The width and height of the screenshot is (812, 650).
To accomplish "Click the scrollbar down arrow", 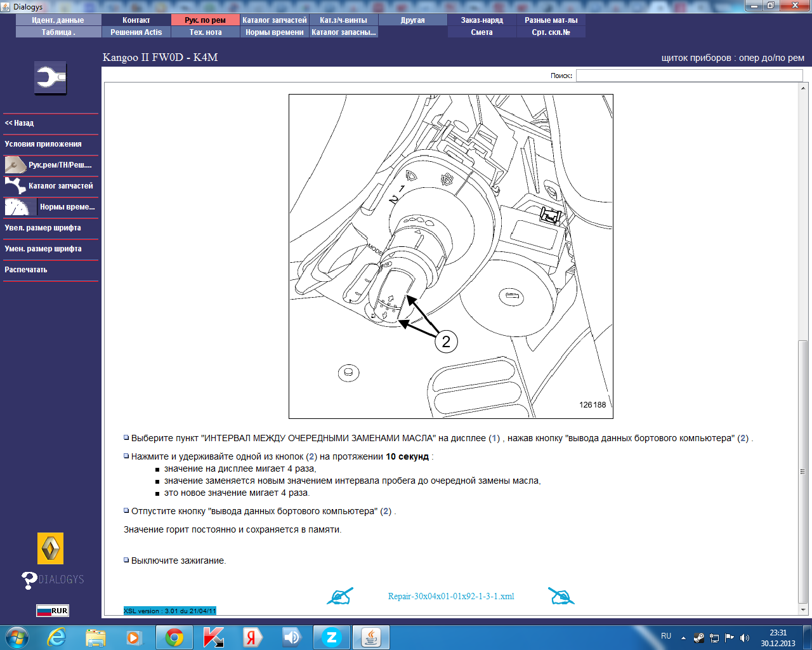I will click(x=803, y=609).
